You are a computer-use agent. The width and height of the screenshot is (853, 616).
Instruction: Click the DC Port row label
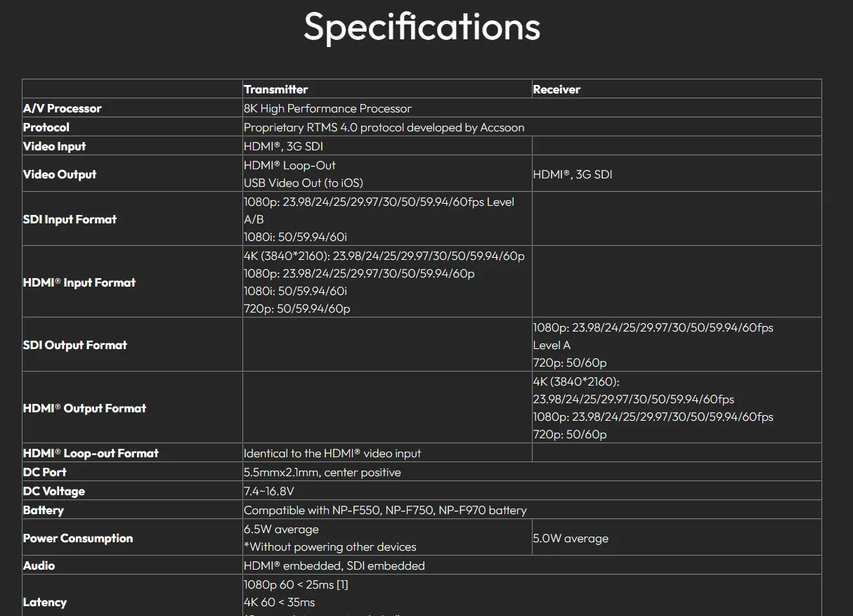pyautogui.click(x=45, y=472)
